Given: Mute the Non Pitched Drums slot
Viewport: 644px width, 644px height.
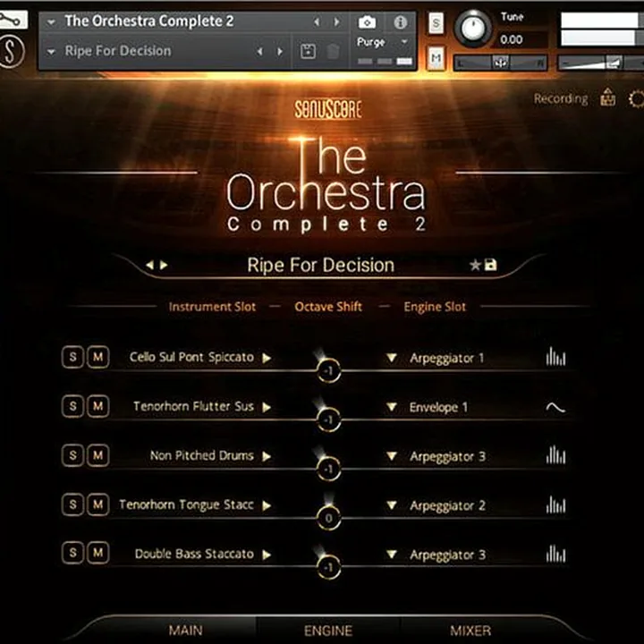Looking at the screenshot, I should pyautogui.click(x=97, y=455).
